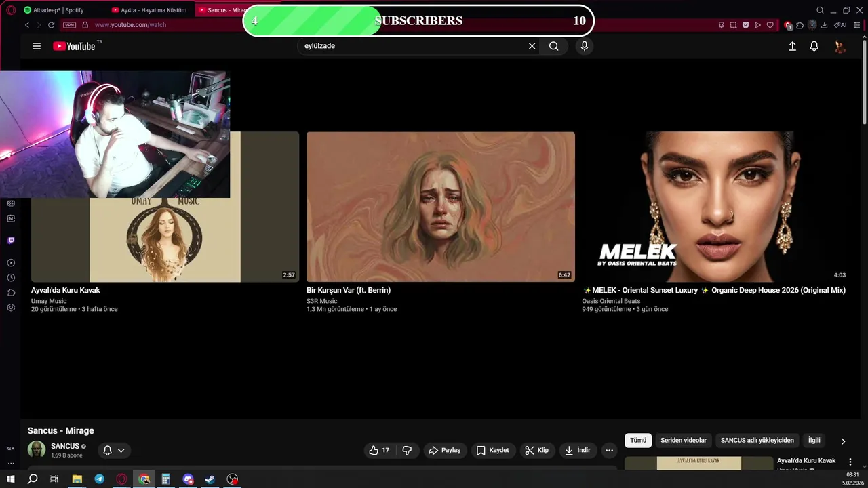Viewport: 868px width, 488px height.
Task: Reload the page with the refresh icon
Action: pos(51,25)
